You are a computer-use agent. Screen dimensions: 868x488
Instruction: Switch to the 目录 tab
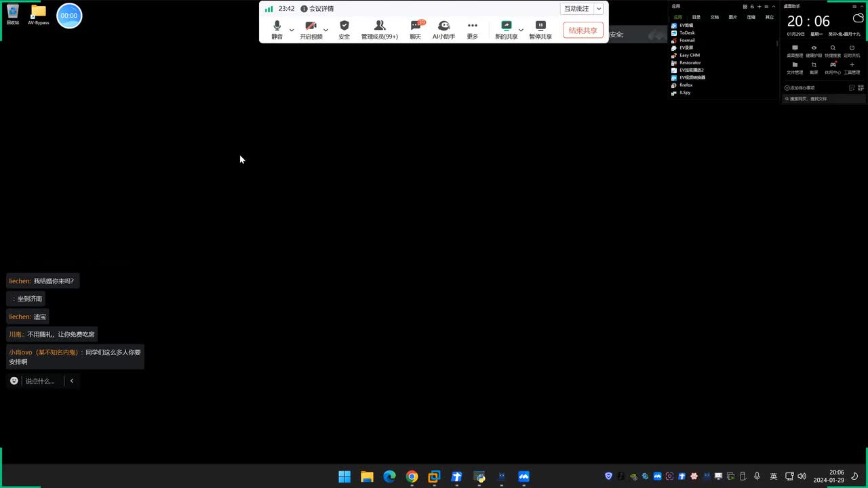(696, 17)
